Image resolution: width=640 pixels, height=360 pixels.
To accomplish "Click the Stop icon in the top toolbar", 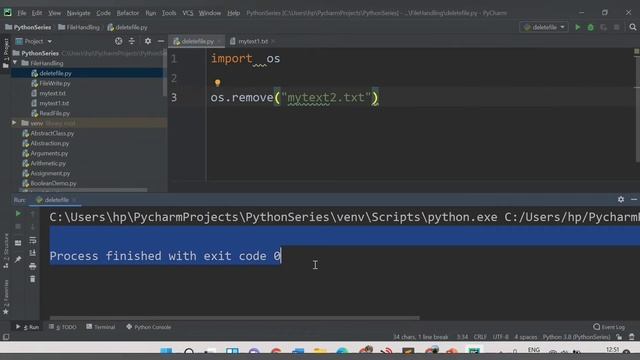I will click(616, 27).
